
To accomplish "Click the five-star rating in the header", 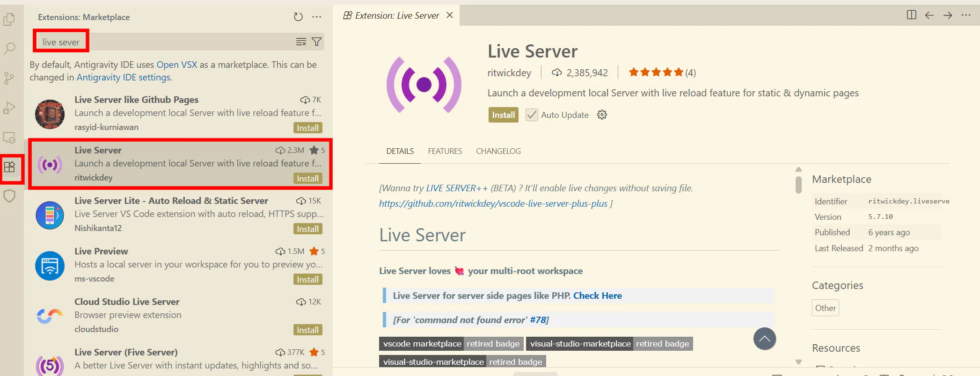I will tap(656, 72).
